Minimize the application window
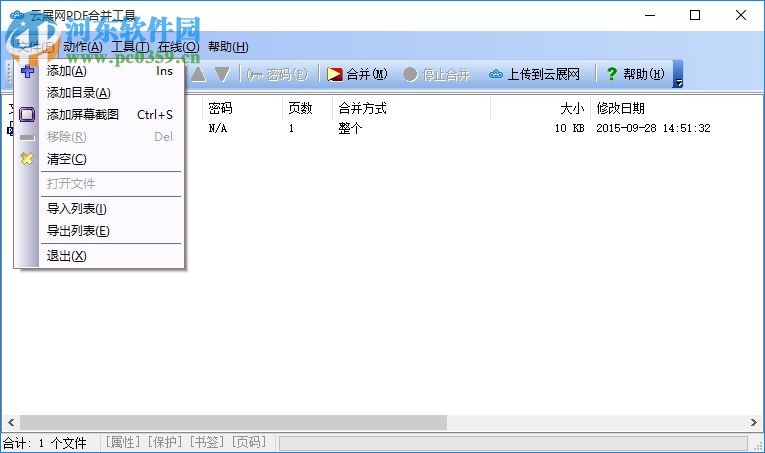This screenshot has height=453, width=765. pos(650,15)
